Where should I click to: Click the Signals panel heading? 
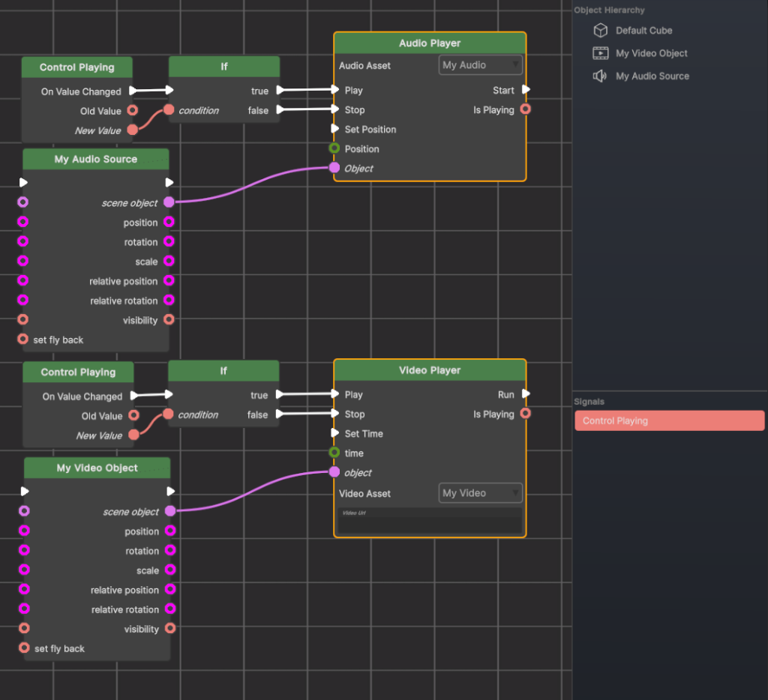point(589,402)
